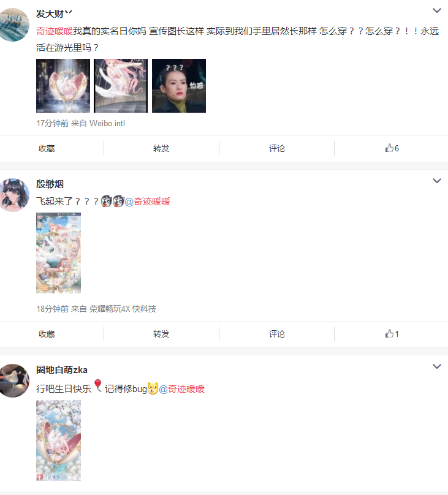This screenshot has width=448, height=495.
Task: Open the 奇迹暖暖 topic link in first post
Action: (55, 31)
